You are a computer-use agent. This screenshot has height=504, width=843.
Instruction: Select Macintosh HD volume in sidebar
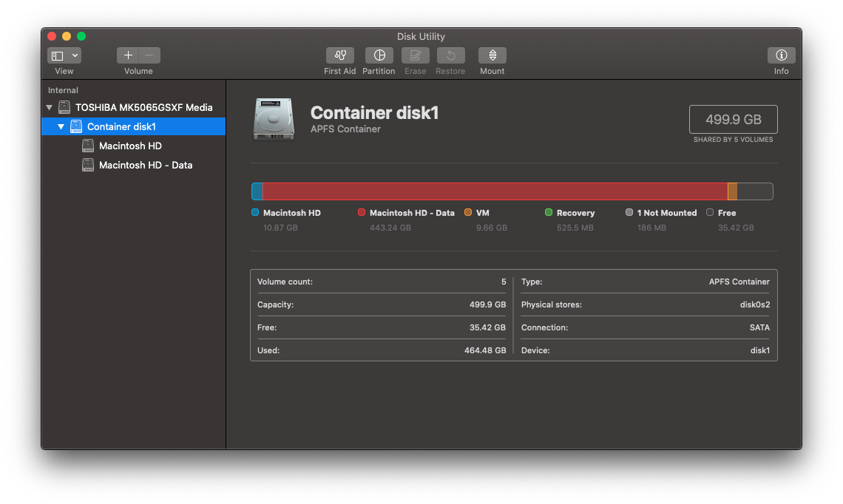point(133,146)
